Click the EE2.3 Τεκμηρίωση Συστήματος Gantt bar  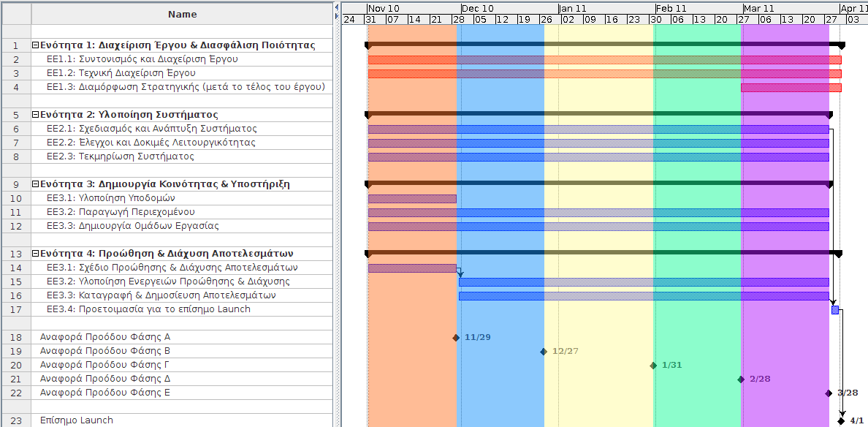(x=598, y=156)
